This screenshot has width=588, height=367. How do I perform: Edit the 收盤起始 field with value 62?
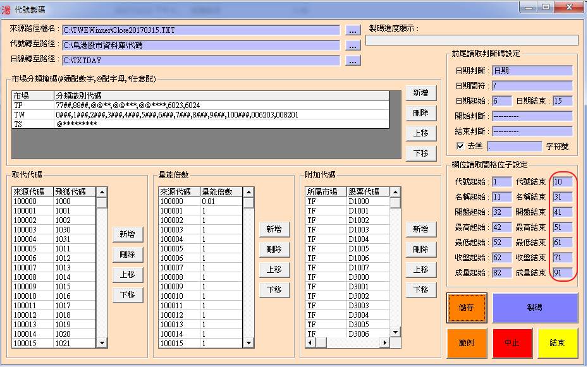coord(502,258)
